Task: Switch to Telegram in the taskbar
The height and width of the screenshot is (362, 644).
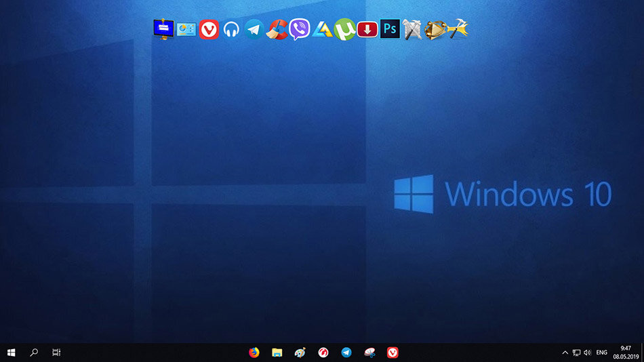Action: (x=346, y=353)
